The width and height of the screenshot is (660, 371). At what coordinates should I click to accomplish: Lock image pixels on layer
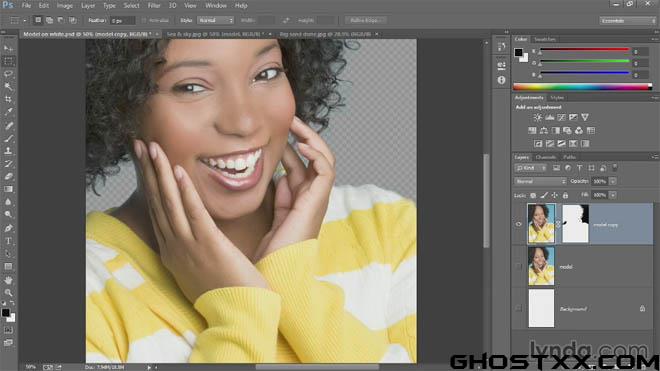click(x=544, y=195)
